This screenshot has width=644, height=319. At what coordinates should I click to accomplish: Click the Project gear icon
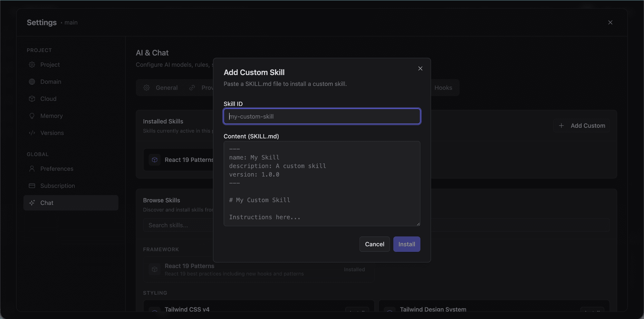pos(32,65)
